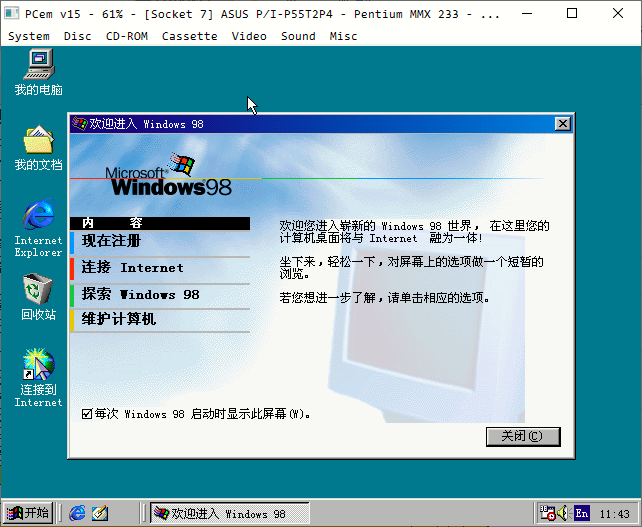Open the Video menu in PCem
Viewport: 642px width, 527px height.
(x=249, y=36)
